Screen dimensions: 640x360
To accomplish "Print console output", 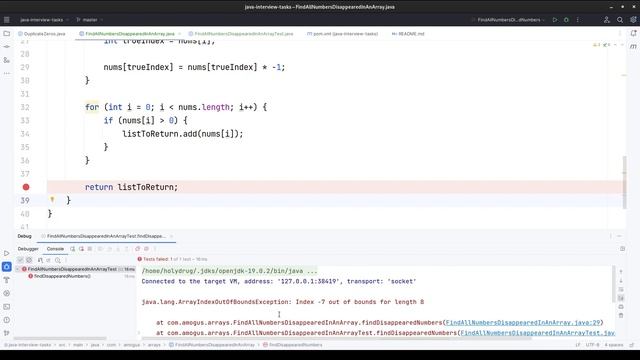I will (621, 307).
